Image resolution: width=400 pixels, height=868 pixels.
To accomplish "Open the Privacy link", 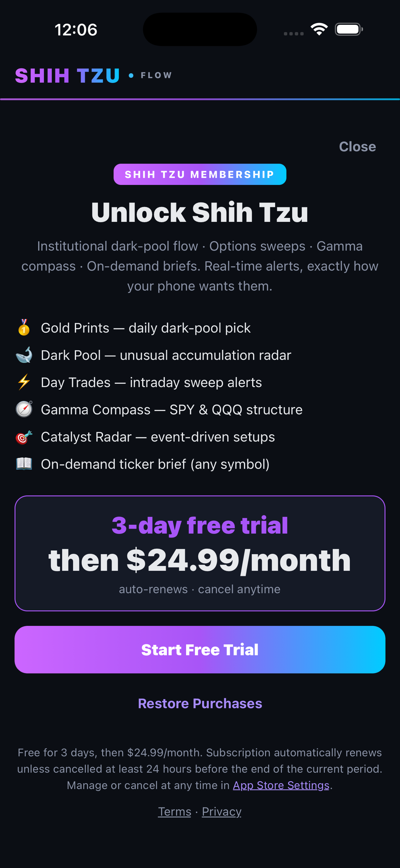I will click(x=221, y=811).
